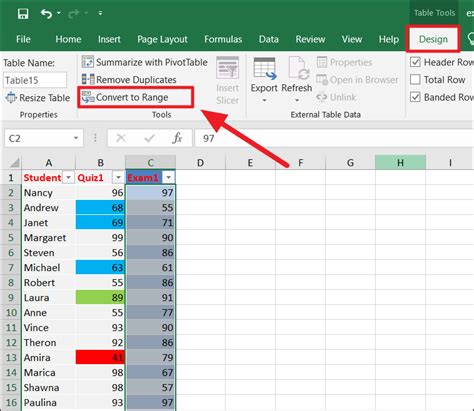Image resolution: width=474 pixels, height=411 pixels.
Task: Click Amira's Exam1 score 79
Action: [150, 358]
